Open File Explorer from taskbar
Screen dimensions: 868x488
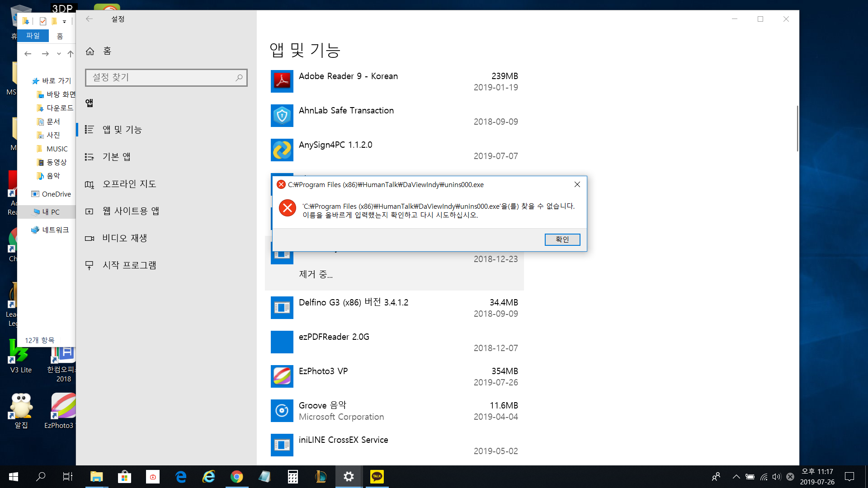96,477
